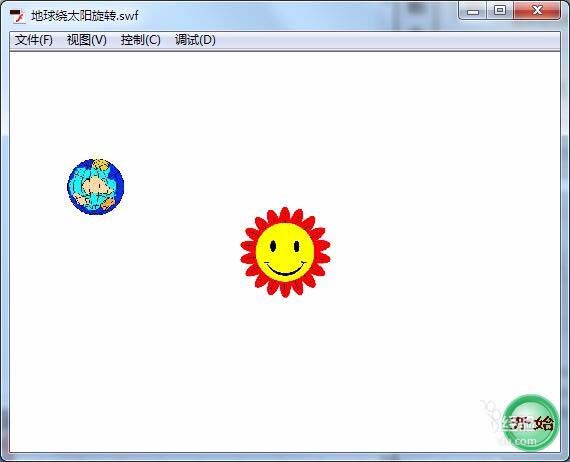Open the 调试(D) menu
Screen dimensions: 570x462
click(x=195, y=40)
